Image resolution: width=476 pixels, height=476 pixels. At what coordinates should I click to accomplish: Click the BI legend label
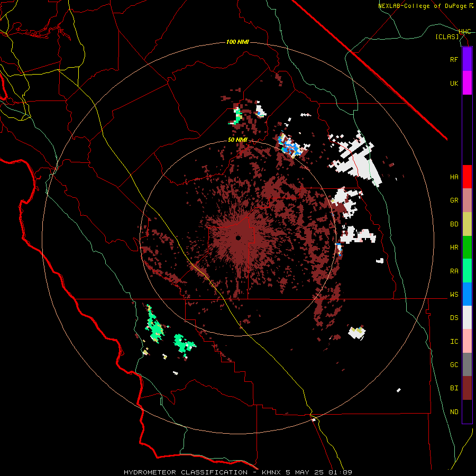click(x=454, y=388)
